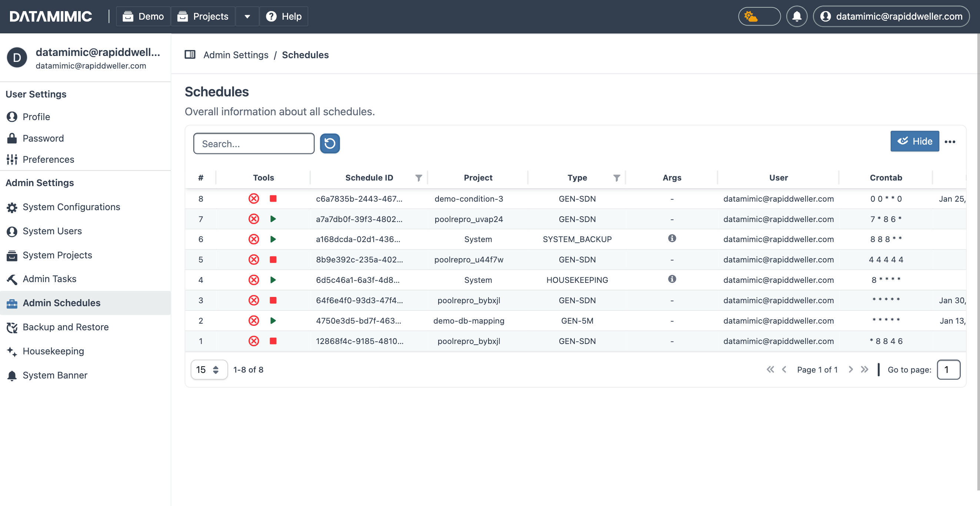This screenshot has height=506, width=980.
Task: Click the Admin Settings breadcrumb link
Action: (236, 55)
